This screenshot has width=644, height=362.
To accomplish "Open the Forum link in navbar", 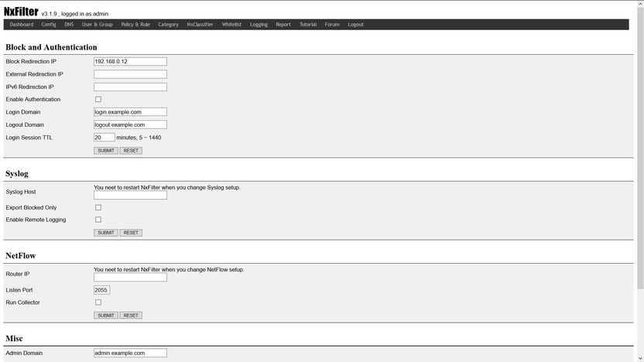I will [x=332, y=25].
